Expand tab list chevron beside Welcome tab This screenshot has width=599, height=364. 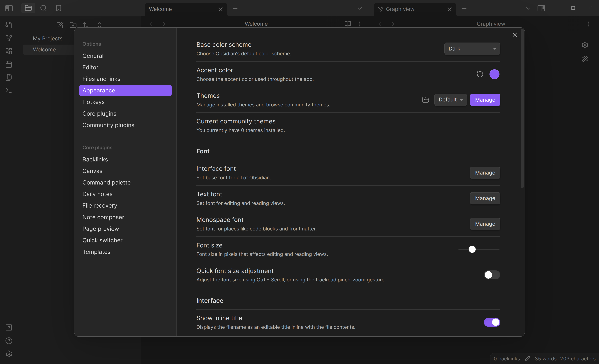coord(360,9)
